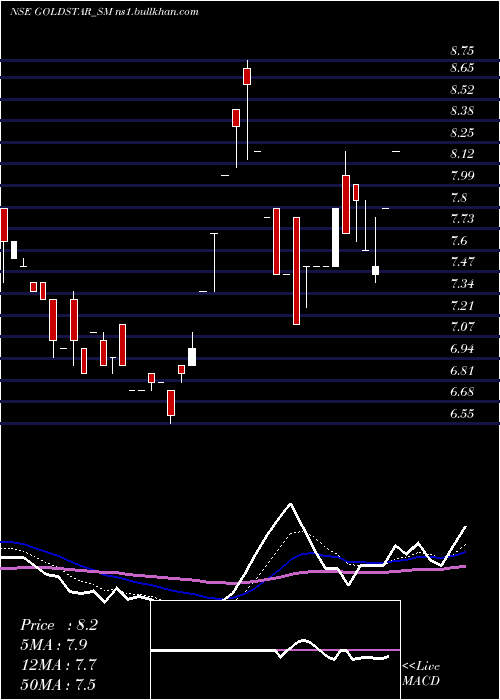The image size is (500, 700).
Task: Click the Live MACD label
Action: [421, 673]
